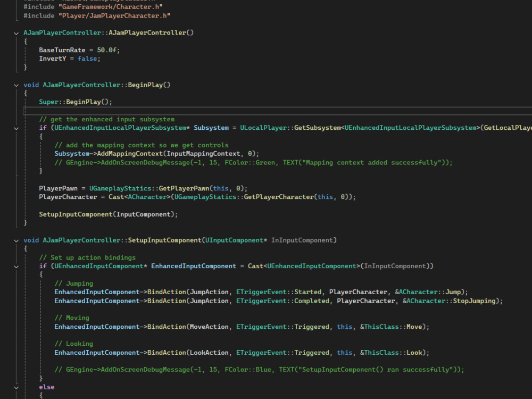This screenshot has height=399, width=532.
Task: Click Cast<UEnhancedInputComponent> expression
Action: pyautogui.click(x=304, y=266)
